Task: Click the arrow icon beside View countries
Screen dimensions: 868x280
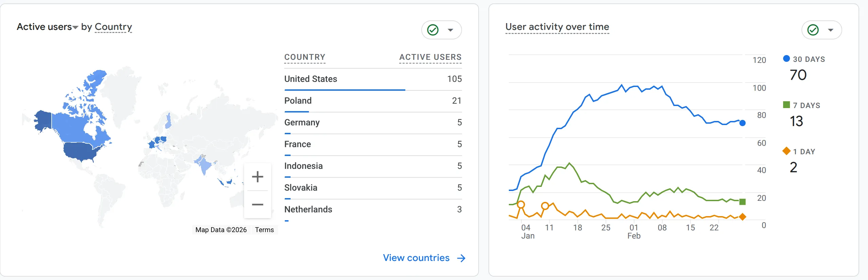Action: (x=461, y=258)
